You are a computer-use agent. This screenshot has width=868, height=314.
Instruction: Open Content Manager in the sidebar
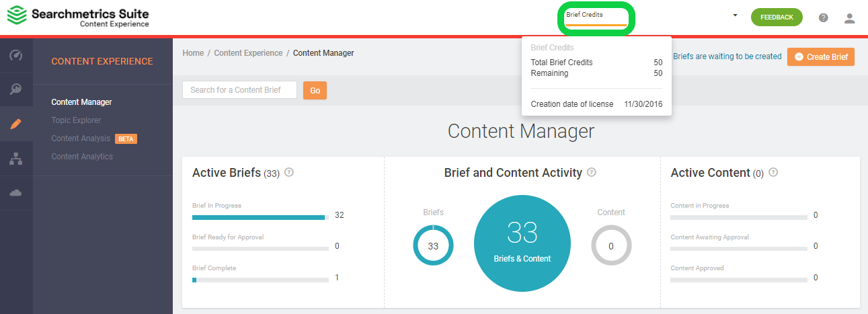[81, 102]
